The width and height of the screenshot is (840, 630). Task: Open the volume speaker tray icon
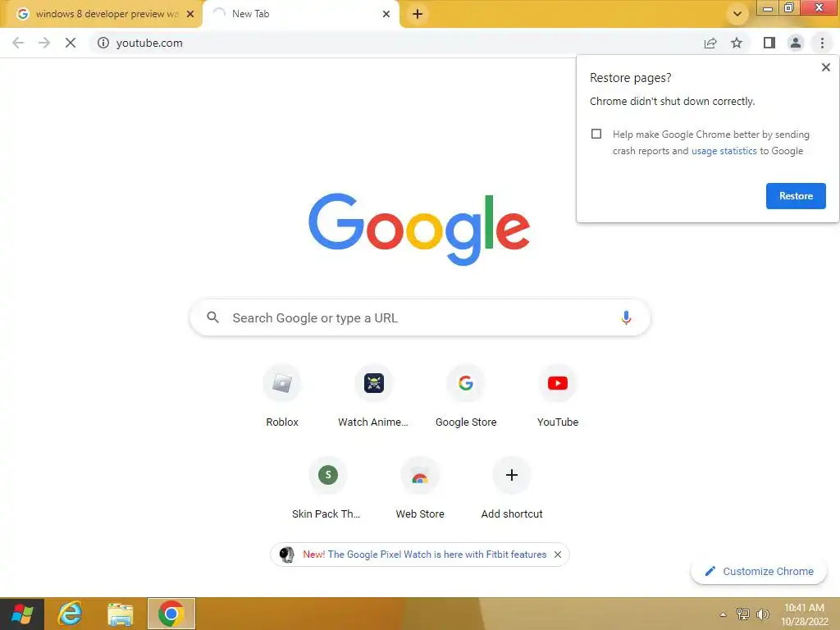click(763, 614)
